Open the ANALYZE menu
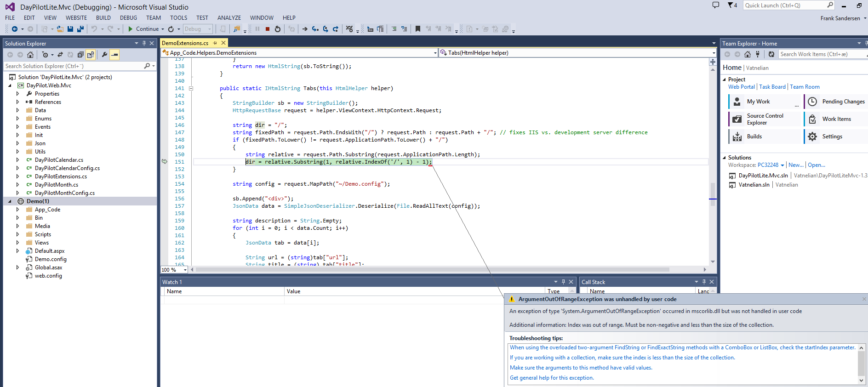Viewport: 868px width, 387px height. [229, 18]
